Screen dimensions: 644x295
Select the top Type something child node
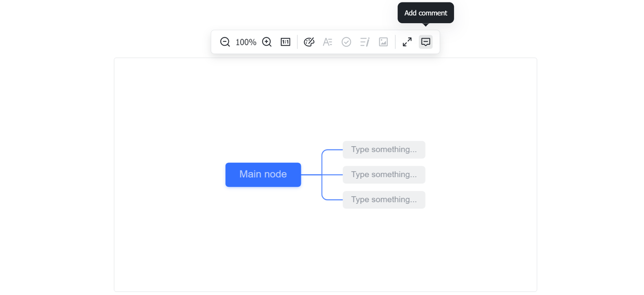tap(384, 150)
